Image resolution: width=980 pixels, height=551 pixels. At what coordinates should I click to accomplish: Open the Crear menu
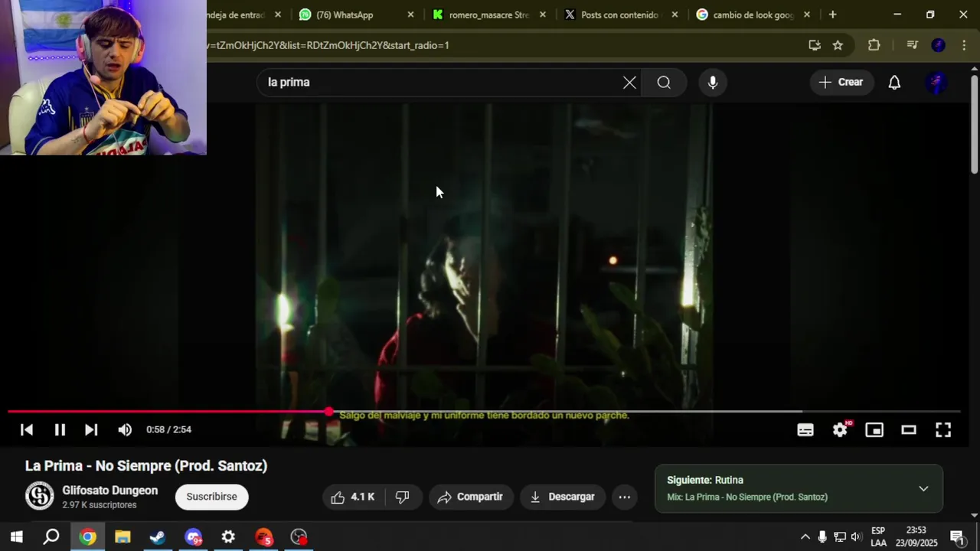pos(841,82)
